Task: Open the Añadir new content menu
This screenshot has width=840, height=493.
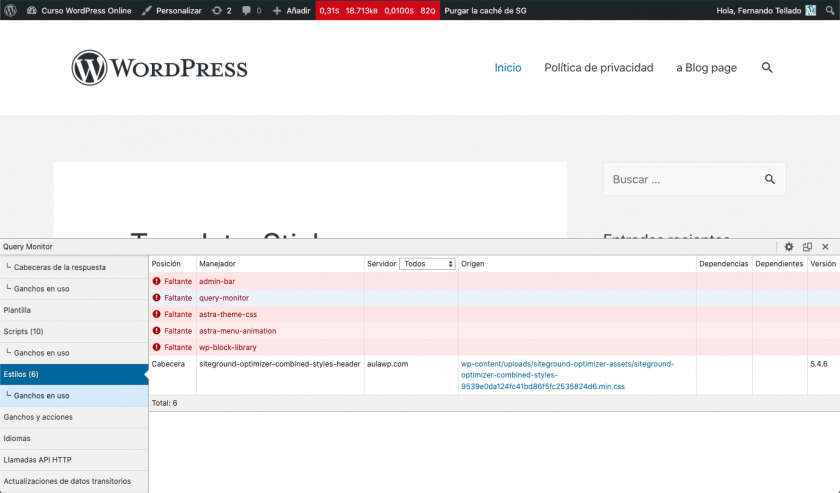Action: [291, 10]
